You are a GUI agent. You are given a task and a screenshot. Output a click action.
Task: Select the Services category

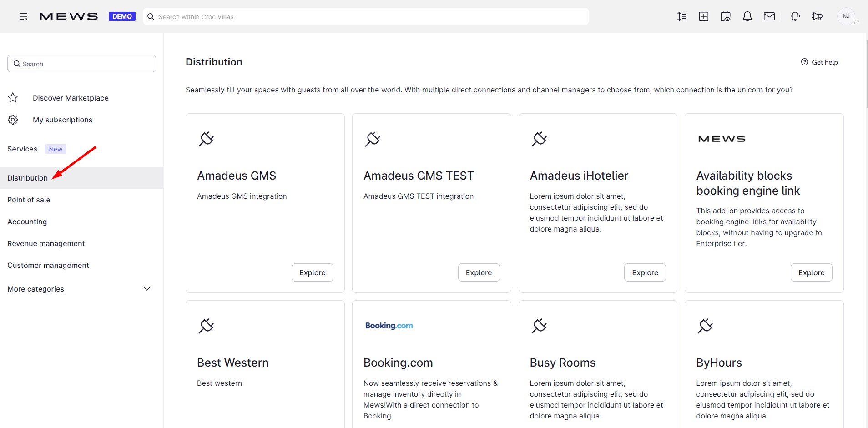pyautogui.click(x=22, y=149)
